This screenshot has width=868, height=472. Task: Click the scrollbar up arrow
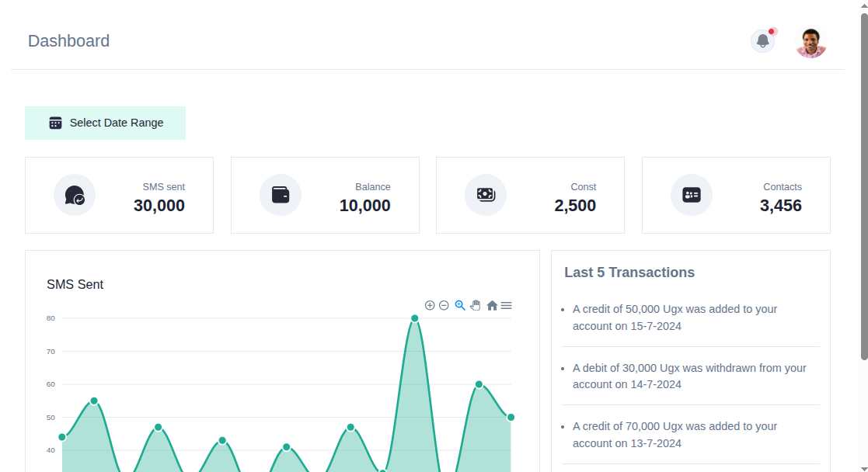[864, 5]
